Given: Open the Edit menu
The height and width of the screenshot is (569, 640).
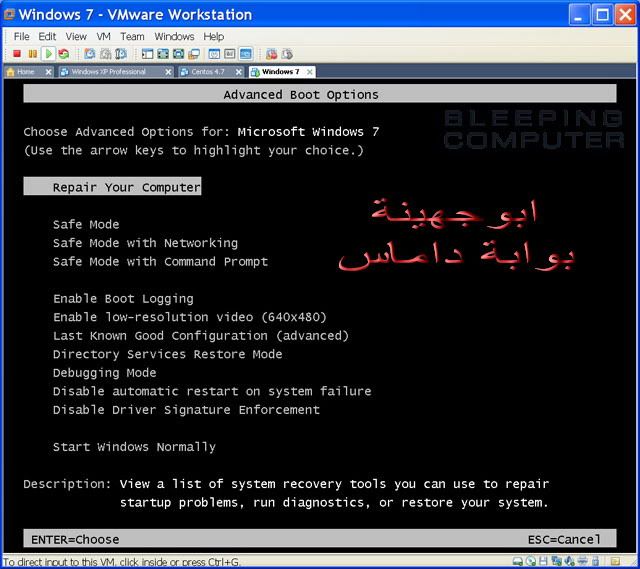Looking at the screenshot, I should click(47, 36).
